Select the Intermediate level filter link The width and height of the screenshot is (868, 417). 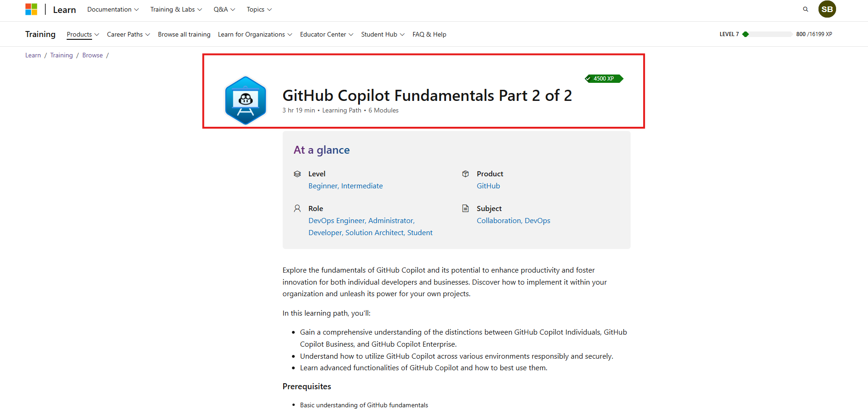click(362, 186)
